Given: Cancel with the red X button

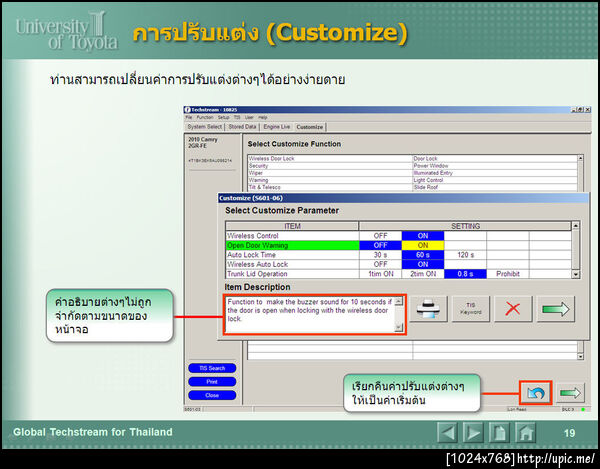Looking at the screenshot, I should (x=513, y=309).
